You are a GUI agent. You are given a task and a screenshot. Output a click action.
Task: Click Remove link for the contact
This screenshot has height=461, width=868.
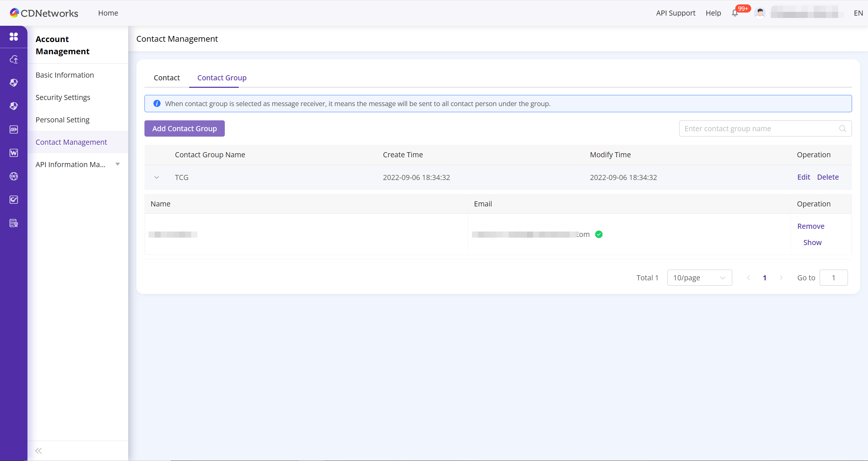point(811,226)
